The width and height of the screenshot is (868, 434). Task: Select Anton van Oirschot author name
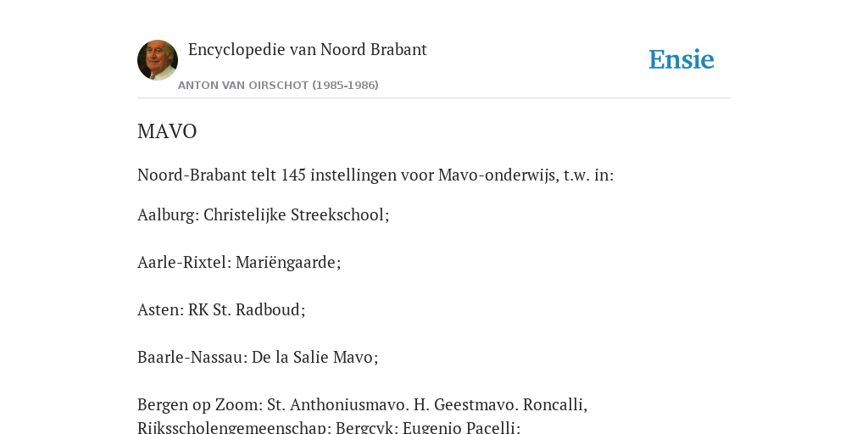[243, 86]
